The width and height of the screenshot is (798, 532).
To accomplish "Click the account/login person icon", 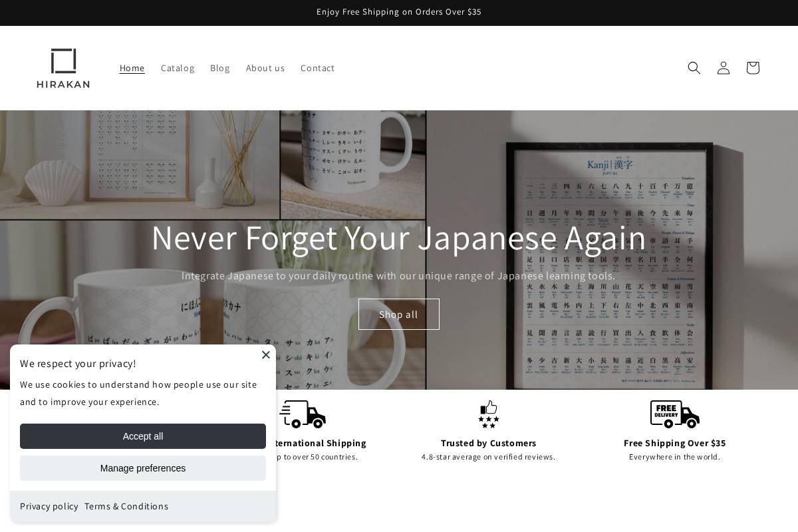I will pyautogui.click(x=723, y=68).
